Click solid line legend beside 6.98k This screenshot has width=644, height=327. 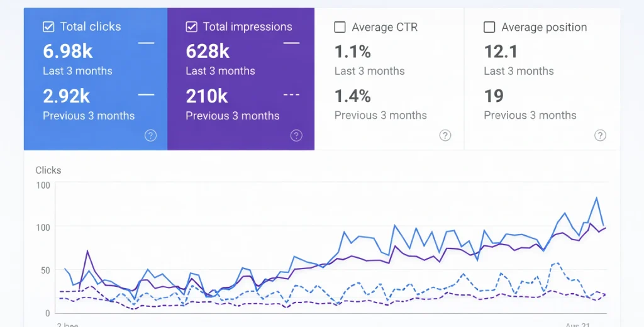[146, 43]
